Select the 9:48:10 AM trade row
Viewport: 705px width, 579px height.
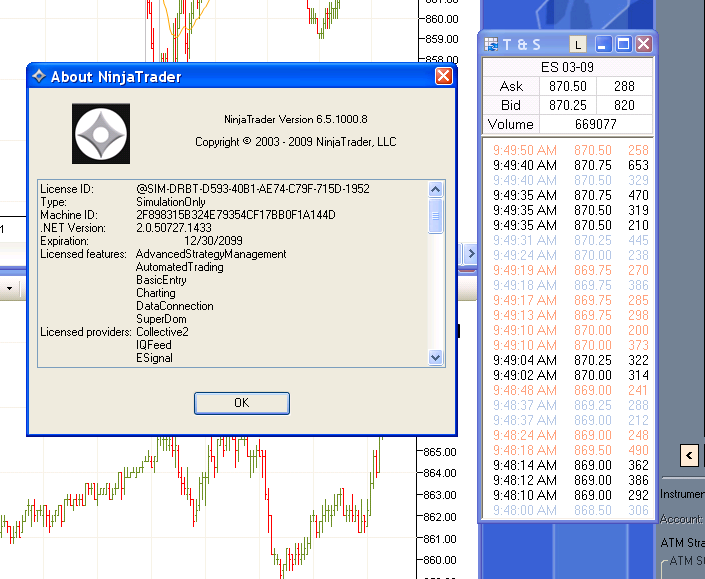click(568, 495)
